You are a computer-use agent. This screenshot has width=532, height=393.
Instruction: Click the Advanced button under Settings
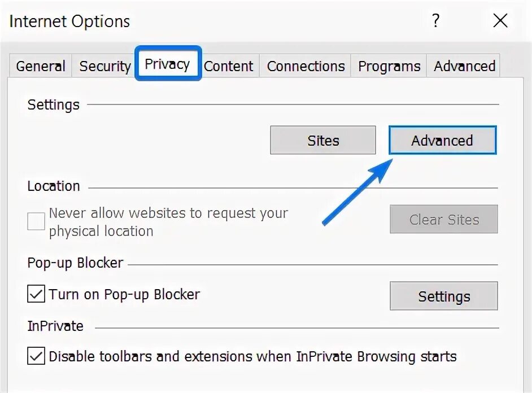442,141
